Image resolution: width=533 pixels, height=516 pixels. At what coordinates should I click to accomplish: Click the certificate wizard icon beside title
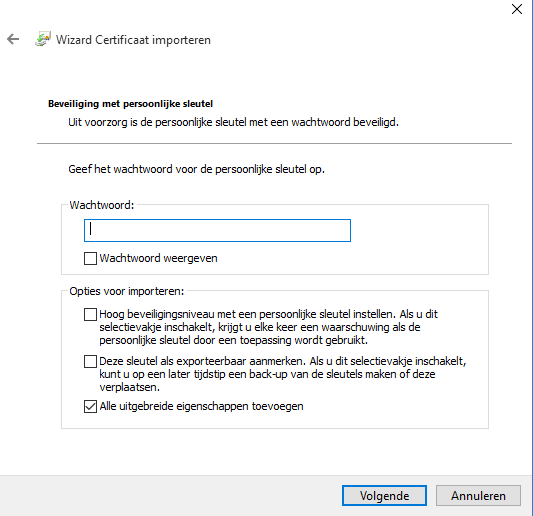point(43,39)
